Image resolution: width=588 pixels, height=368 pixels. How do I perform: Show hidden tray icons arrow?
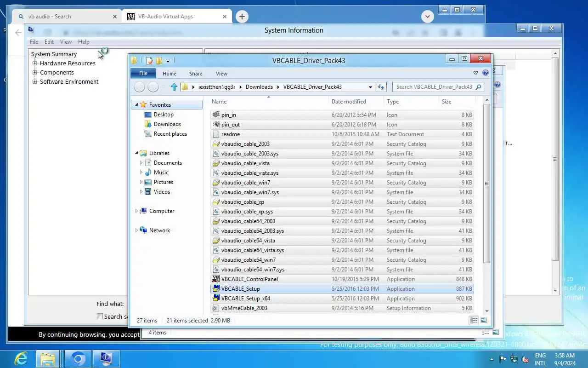coord(492,359)
